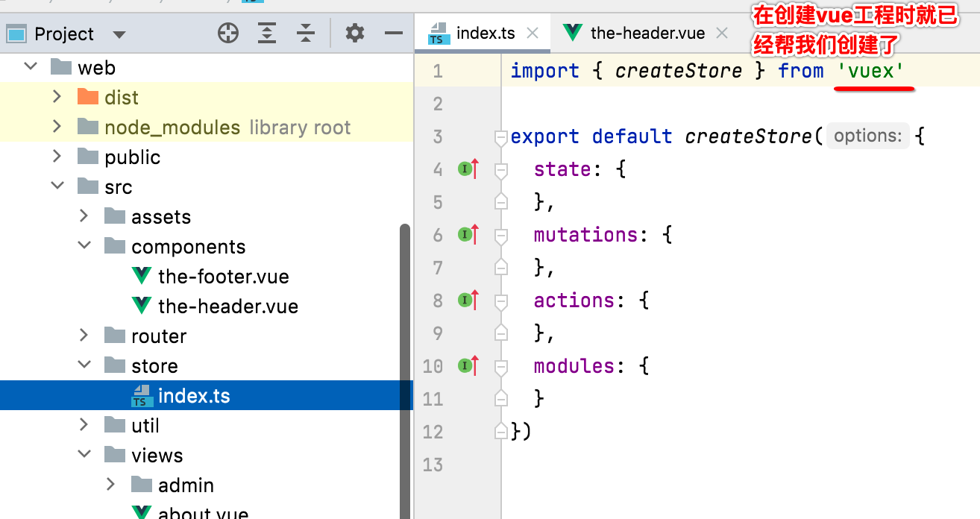
Task: Click the dist folder icon
Action: point(88,97)
